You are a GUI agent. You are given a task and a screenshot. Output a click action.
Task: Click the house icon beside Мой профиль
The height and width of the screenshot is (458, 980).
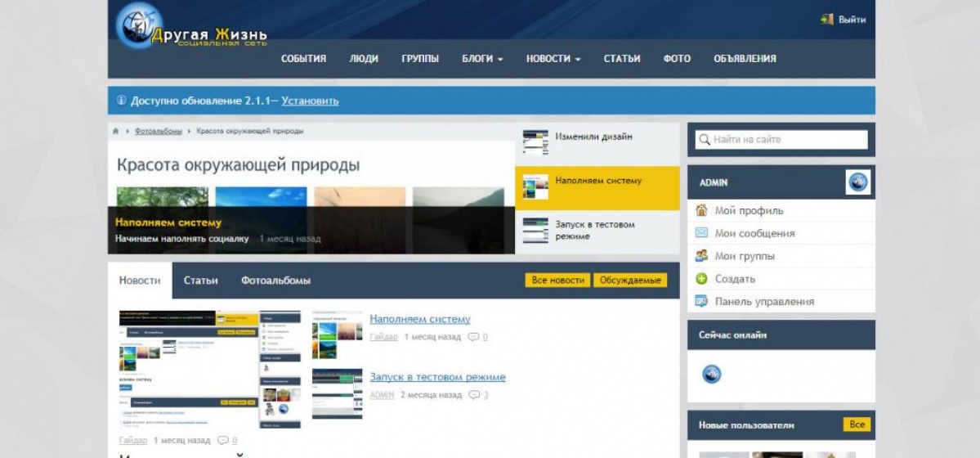click(x=701, y=210)
